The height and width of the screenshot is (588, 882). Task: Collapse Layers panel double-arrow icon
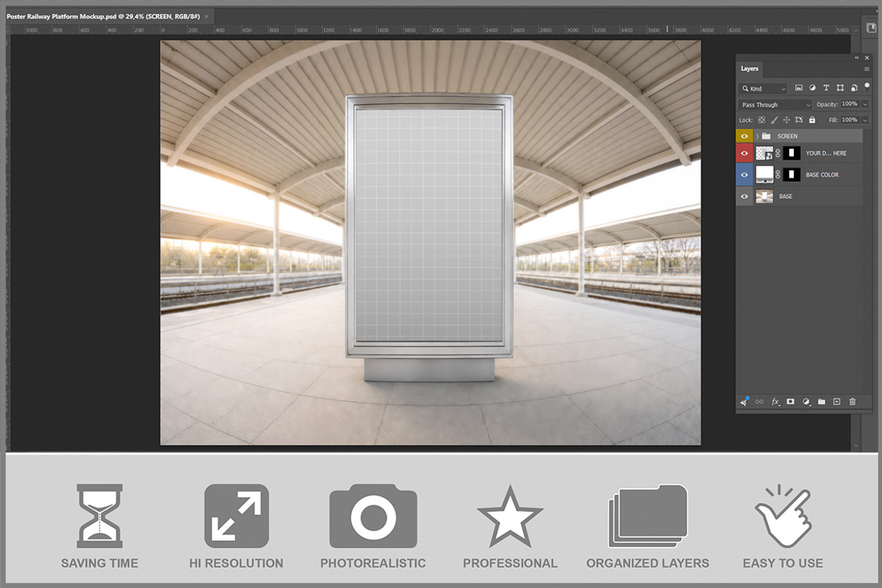(x=857, y=57)
